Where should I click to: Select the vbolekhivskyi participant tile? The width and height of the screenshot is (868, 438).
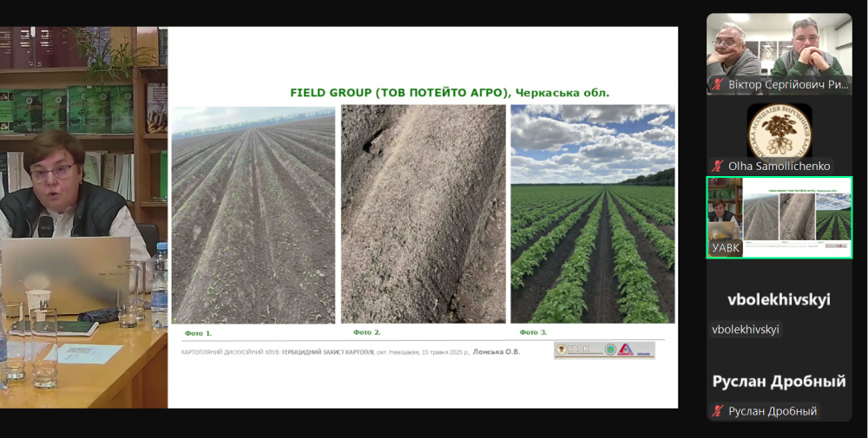779,299
